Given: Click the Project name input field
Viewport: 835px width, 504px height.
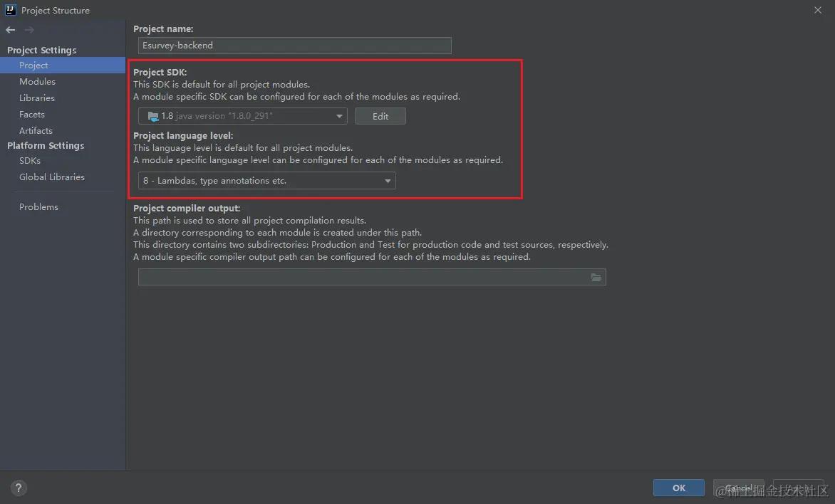Looking at the screenshot, I should [294, 46].
